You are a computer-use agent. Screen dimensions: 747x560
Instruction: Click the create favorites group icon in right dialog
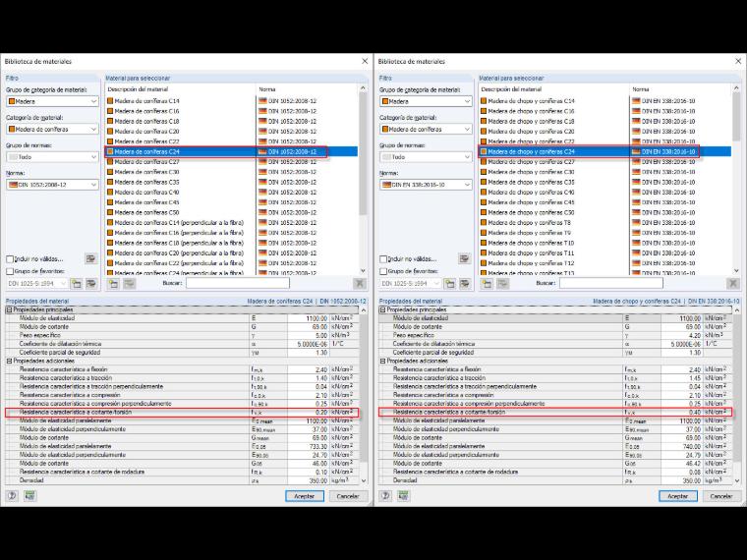450,284
